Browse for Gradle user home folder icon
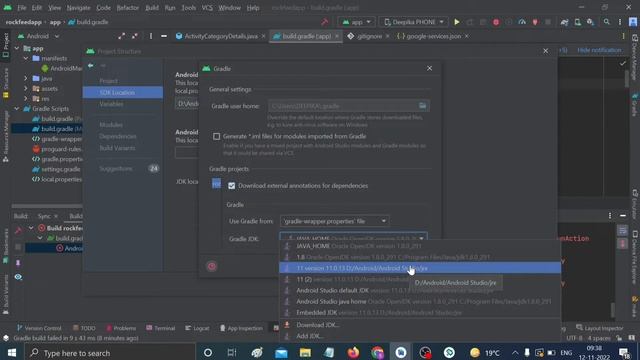Viewport: 640px width, 360px height. (x=422, y=106)
